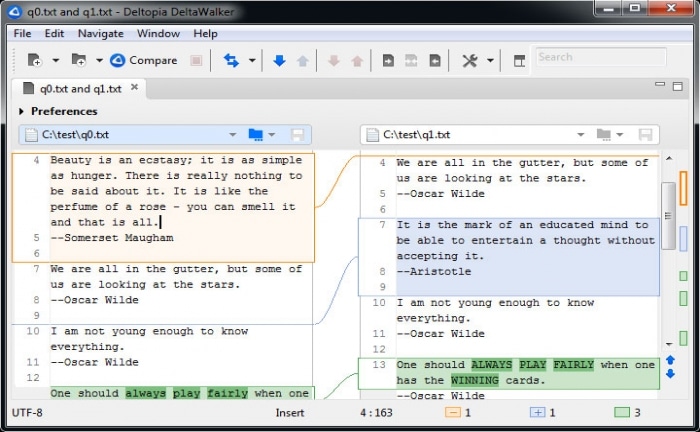The height and width of the screenshot is (432, 700).
Task: Open the Navigate menu
Action: (100, 33)
